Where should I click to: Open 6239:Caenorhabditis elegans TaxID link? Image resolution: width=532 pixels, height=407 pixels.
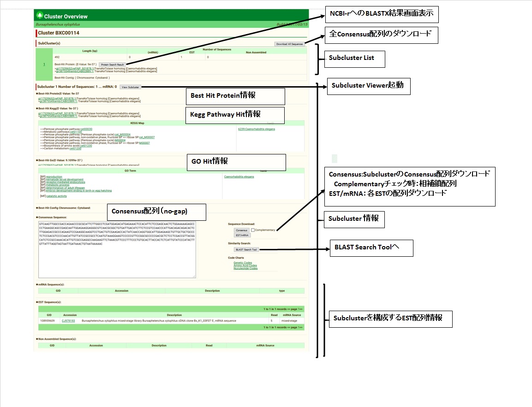tap(256, 129)
